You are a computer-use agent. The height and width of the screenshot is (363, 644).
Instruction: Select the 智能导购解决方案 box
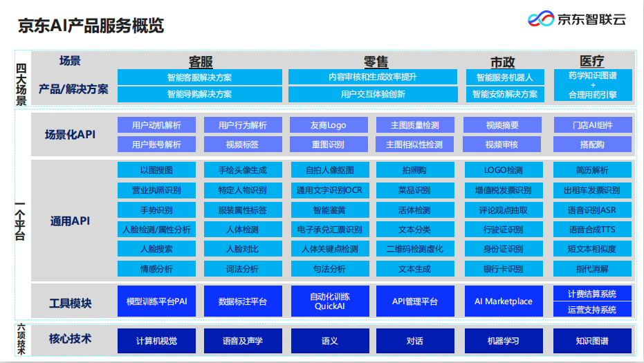[x=200, y=94]
